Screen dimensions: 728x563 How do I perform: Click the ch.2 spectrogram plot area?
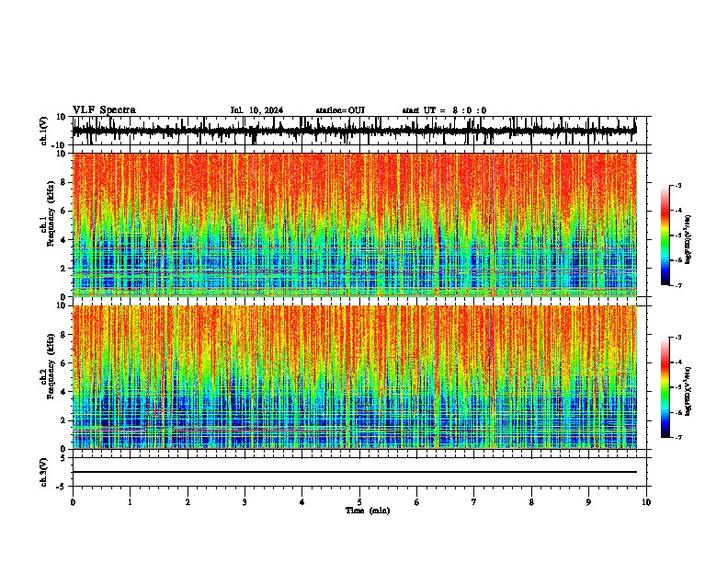[354, 377]
